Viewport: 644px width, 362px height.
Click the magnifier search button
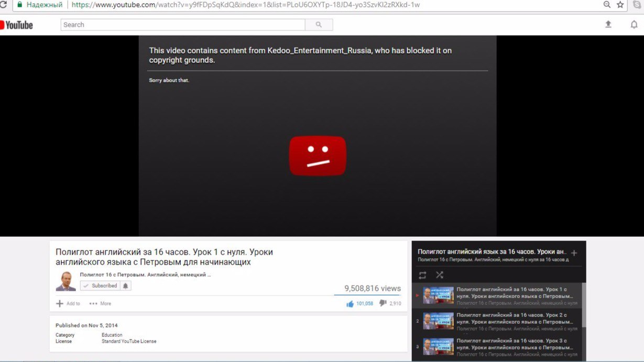pos(319,25)
